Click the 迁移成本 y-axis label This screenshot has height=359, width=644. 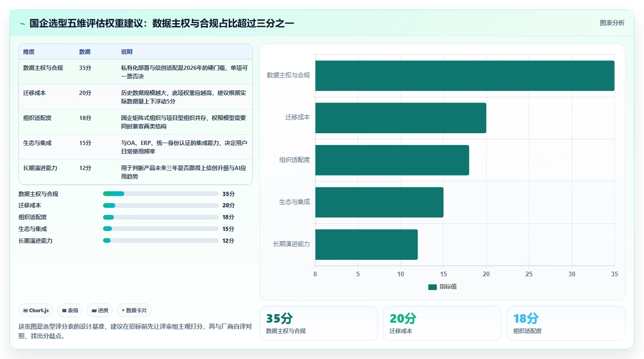point(298,117)
